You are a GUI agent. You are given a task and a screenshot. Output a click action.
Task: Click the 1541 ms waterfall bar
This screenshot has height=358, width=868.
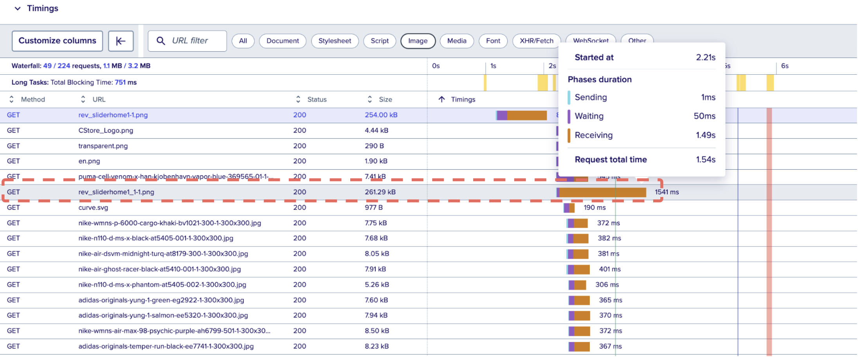point(601,192)
